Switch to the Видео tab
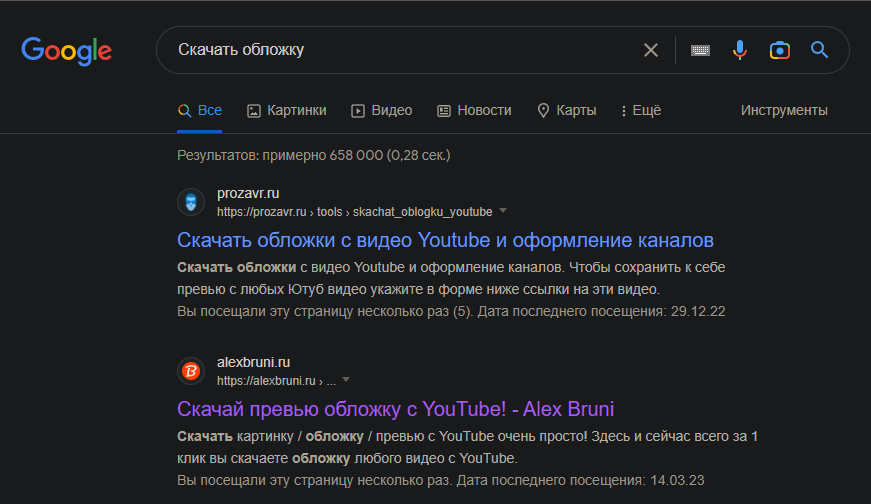871x504 pixels. click(382, 111)
